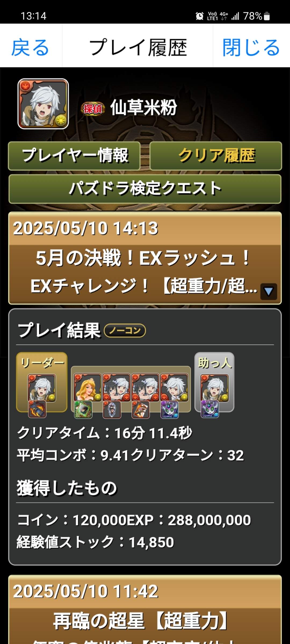Expand the dungeon name dropdown arrow

[269, 291]
